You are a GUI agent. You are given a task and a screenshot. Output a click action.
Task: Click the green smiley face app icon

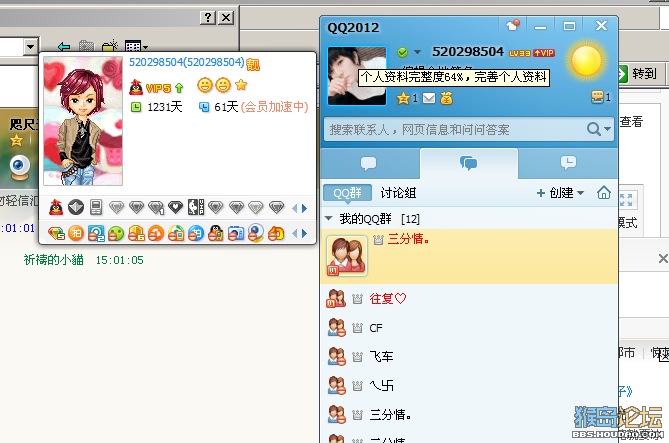[116, 233]
